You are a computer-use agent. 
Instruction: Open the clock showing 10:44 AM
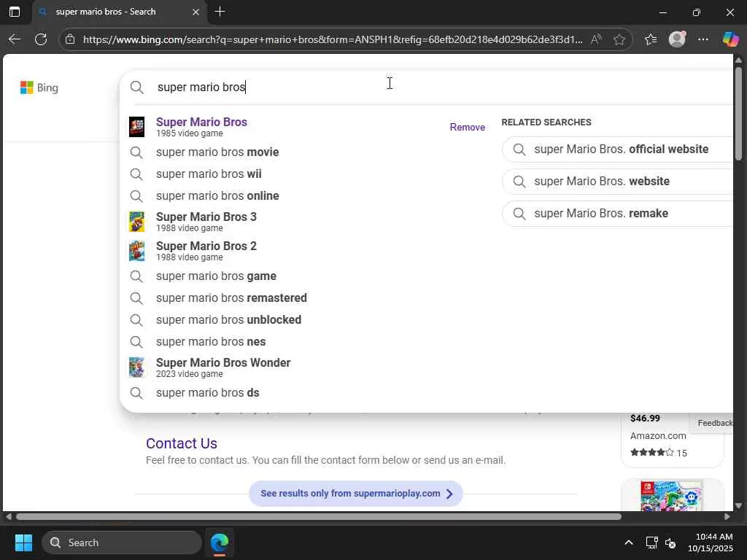(711, 542)
